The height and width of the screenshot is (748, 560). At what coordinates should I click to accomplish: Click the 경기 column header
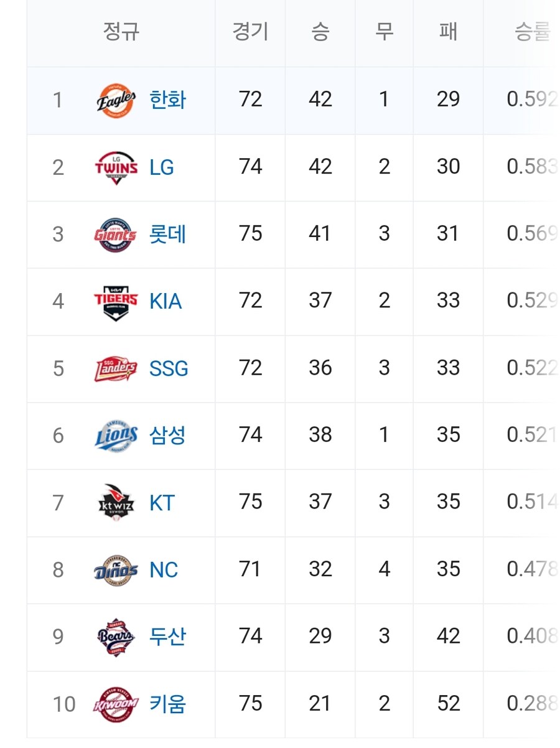[250, 32]
